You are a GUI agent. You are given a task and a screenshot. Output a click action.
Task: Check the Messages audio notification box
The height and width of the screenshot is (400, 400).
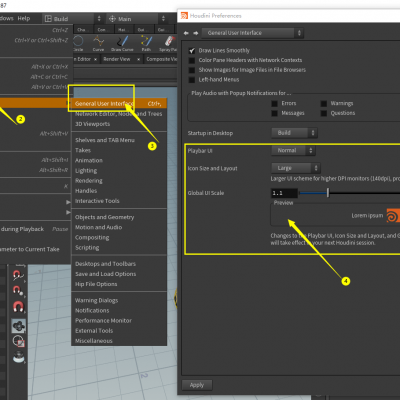pos(274,113)
